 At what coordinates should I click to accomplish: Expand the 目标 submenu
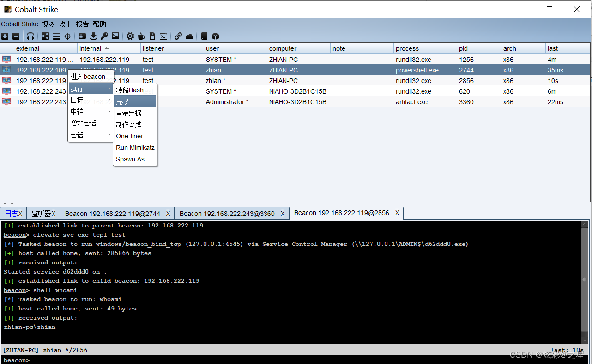(x=91, y=100)
